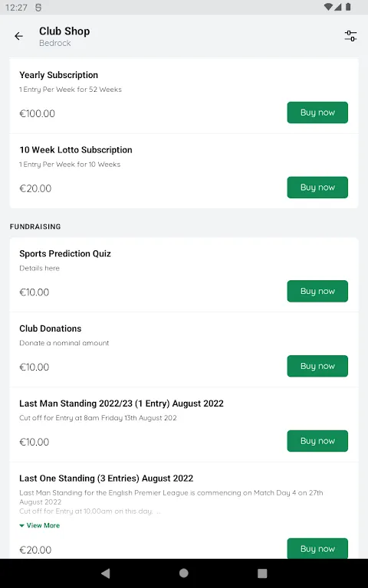Image resolution: width=368 pixels, height=588 pixels.
Task: Select the Club Donations item title
Action: 51,328
